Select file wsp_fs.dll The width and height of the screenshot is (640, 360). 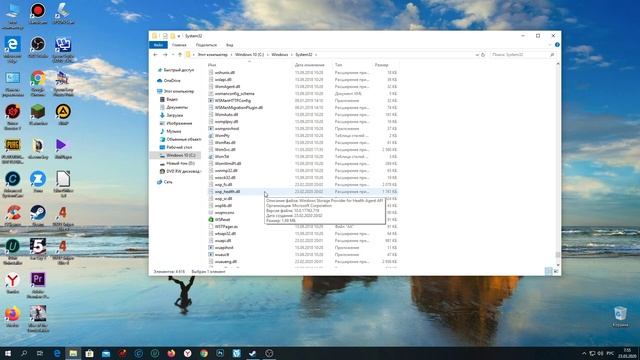coord(223,184)
